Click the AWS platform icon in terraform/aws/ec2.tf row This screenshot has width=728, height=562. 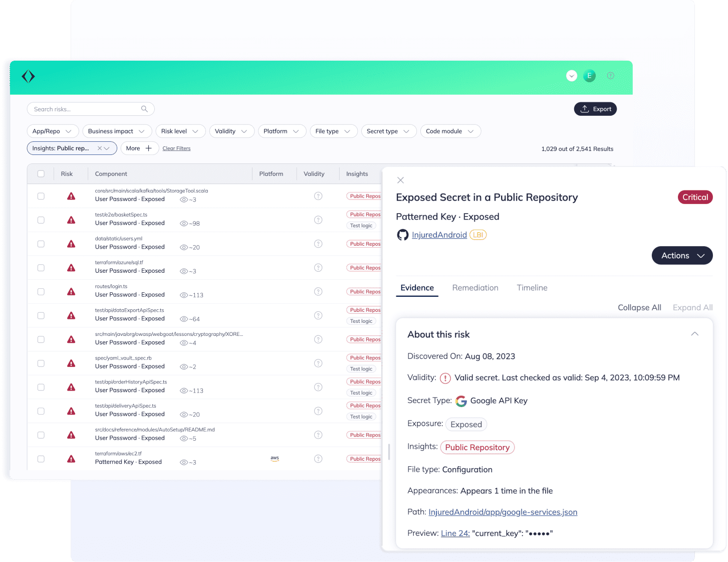275,459
